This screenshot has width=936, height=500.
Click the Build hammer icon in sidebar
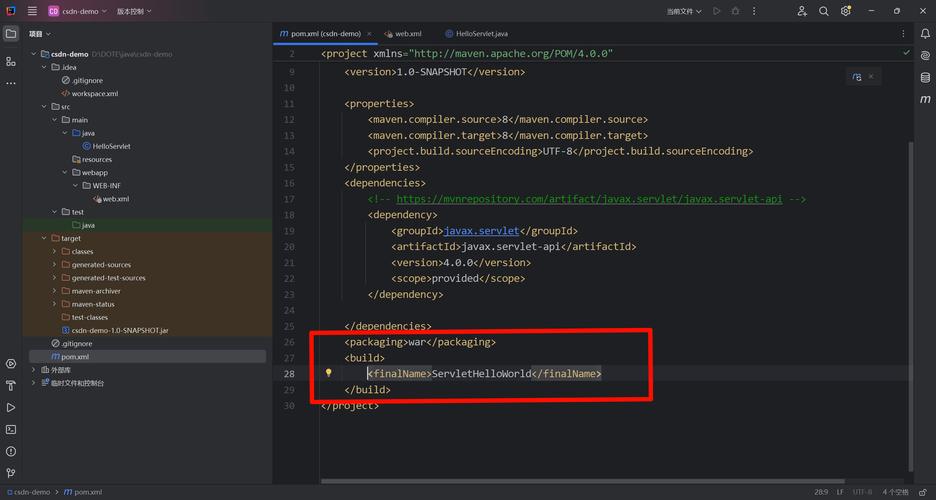[11, 385]
